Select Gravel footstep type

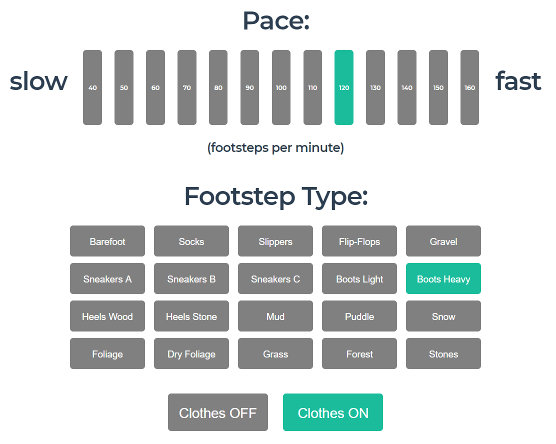[x=444, y=241]
